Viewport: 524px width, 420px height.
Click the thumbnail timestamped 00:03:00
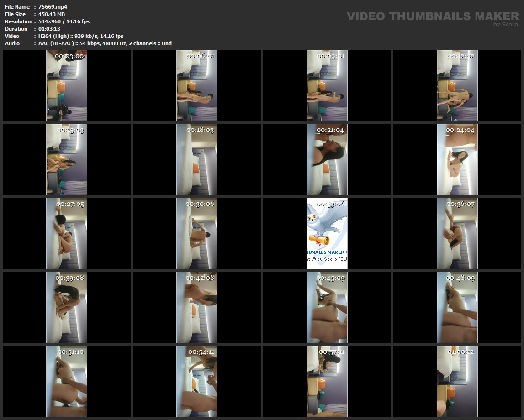pyautogui.click(x=67, y=85)
